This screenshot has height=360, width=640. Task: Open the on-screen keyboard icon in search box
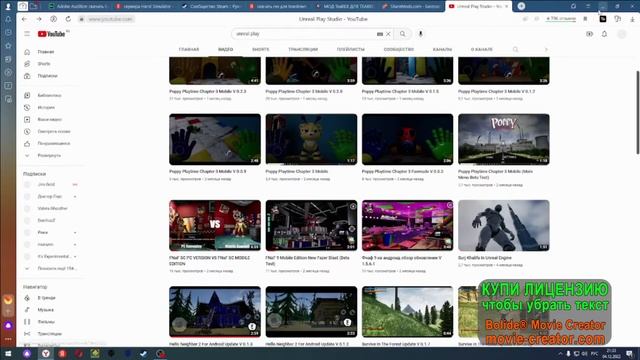(x=380, y=34)
